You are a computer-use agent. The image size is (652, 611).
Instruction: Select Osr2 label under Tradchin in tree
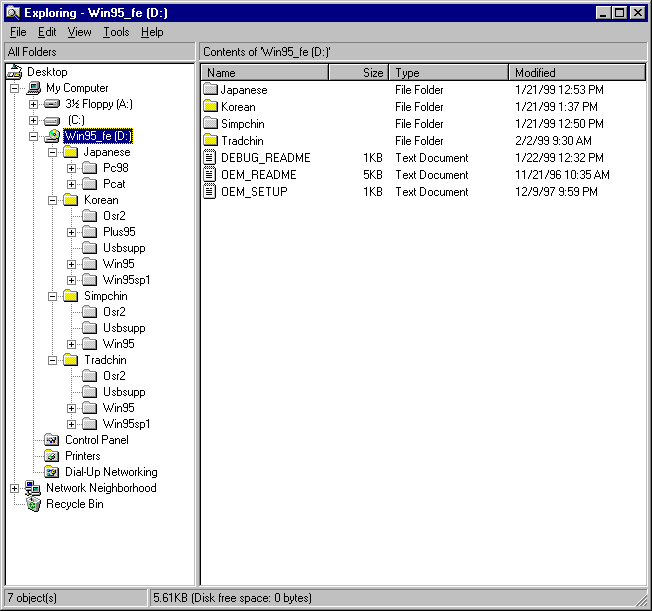pyautogui.click(x=114, y=376)
